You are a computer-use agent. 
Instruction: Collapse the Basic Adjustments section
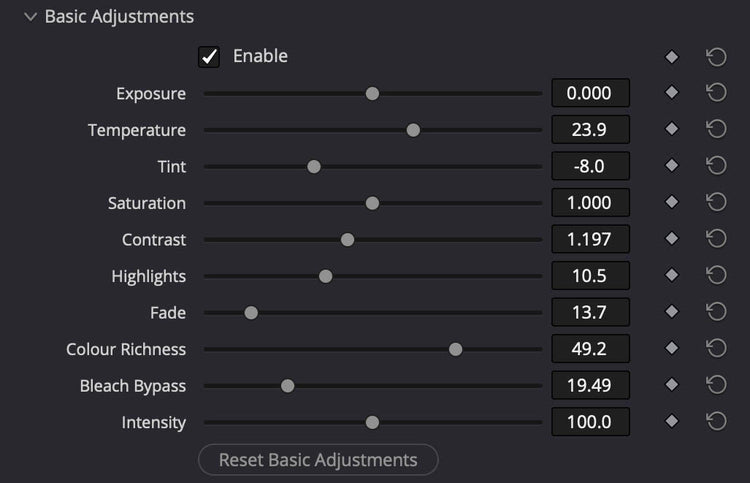[x=31, y=17]
